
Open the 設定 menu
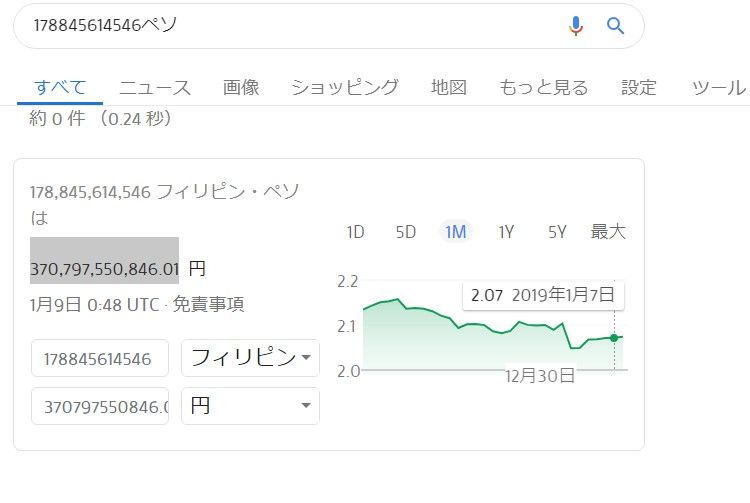(639, 87)
